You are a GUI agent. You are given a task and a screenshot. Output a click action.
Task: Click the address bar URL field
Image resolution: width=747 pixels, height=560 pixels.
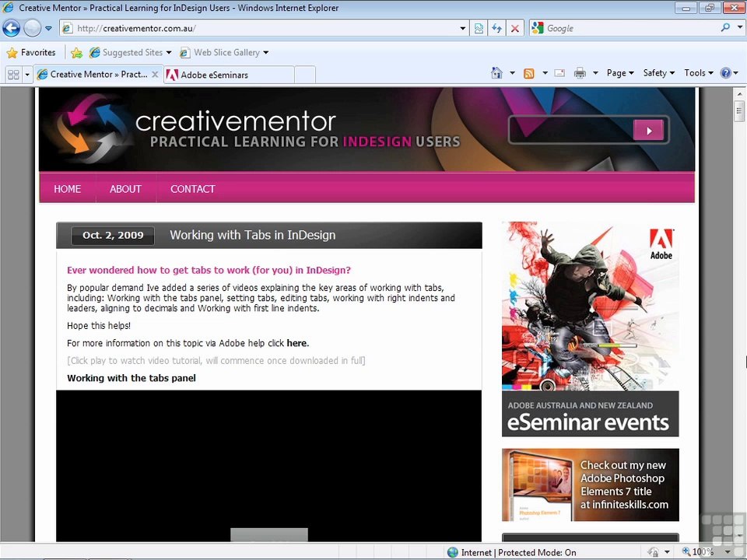[260, 28]
